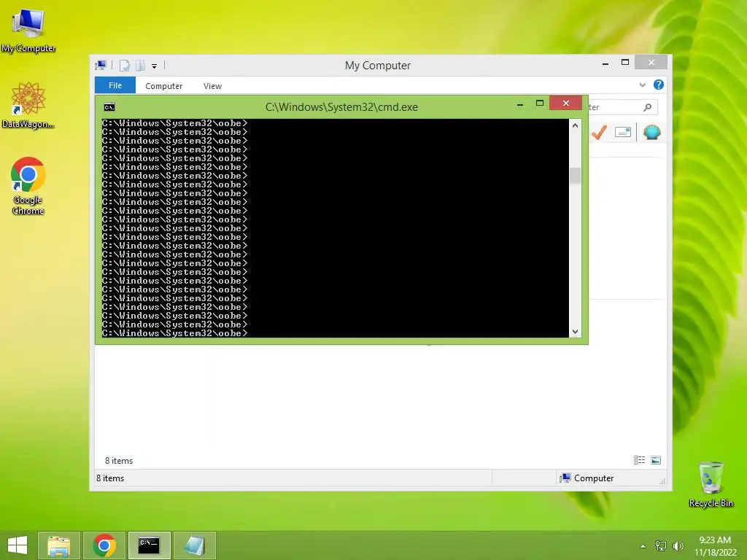Viewport: 747px width, 560px height.
Task: Minimize the My Computer window
Action: 605,63
